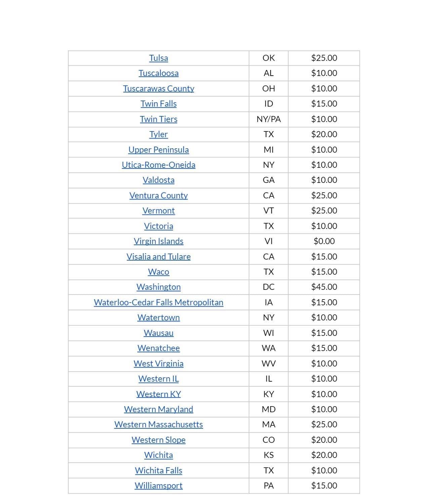Screen dimensions: 425x504
Task: Open the Tulsa link
Action: coord(158,58)
